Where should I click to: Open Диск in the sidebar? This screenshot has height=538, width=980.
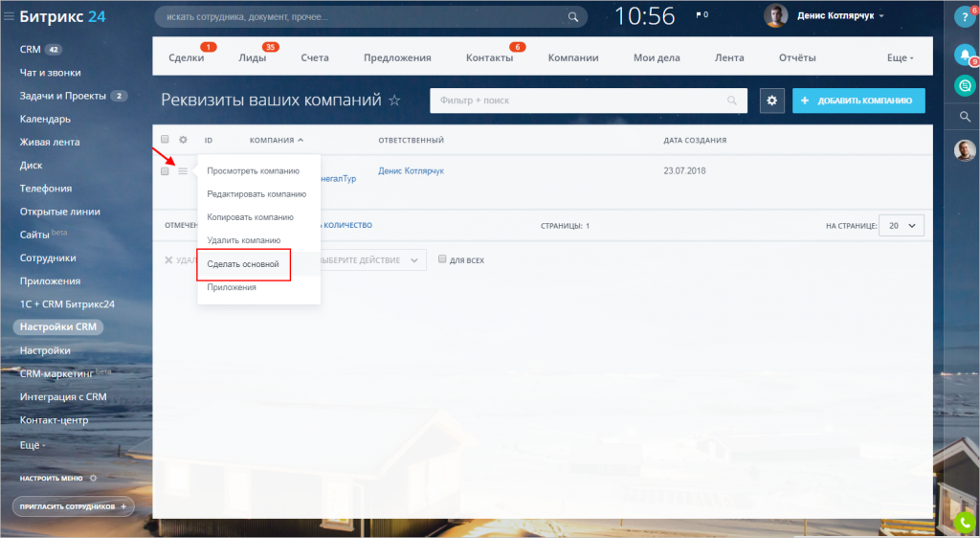[x=32, y=165]
